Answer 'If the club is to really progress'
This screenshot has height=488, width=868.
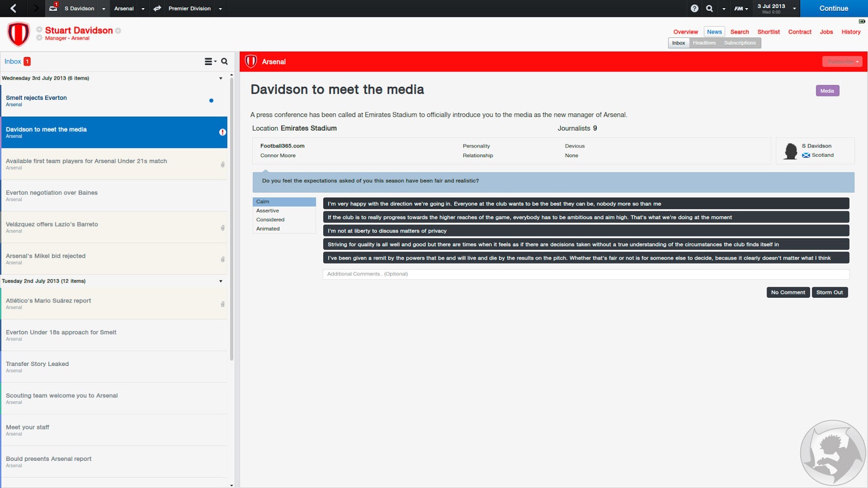[x=586, y=217]
